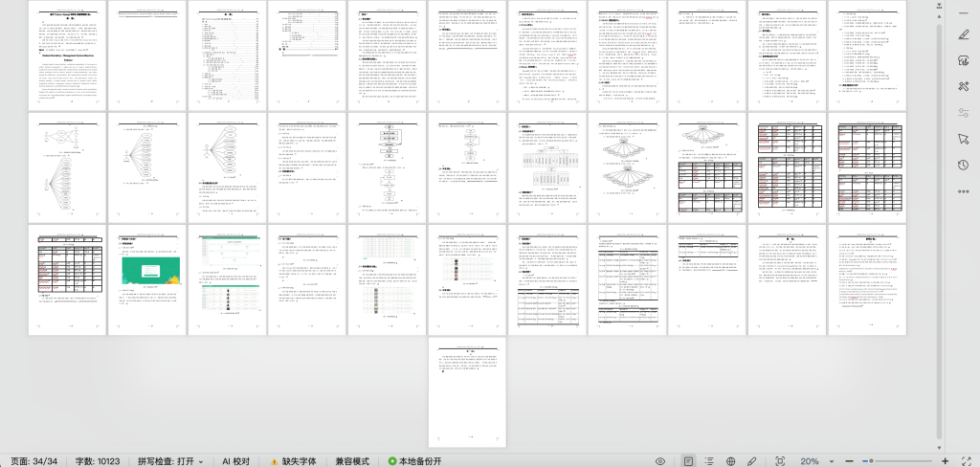Click the page count 34/34 indicator
The width and height of the screenshot is (980, 467).
[34, 461]
